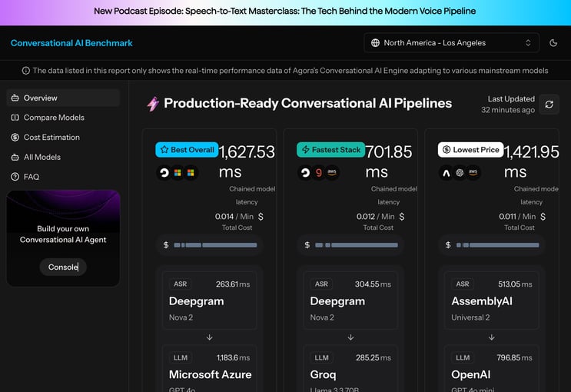Open the Groq LLM box
Image resolution: width=571 pixels, height=392 pixels.
click(x=350, y=369)
